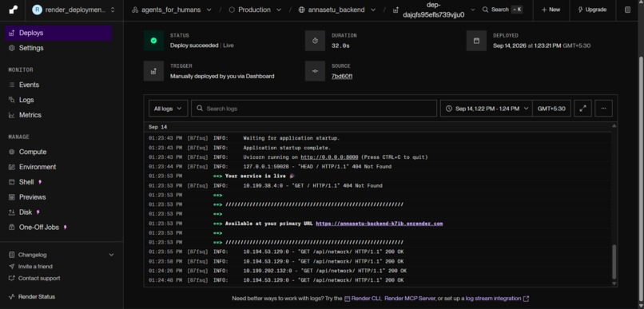The width and height of the screenshot is (644, 309).
Task: Click the GMT+5:30 timezone button
Action: [x=551, y=109]
